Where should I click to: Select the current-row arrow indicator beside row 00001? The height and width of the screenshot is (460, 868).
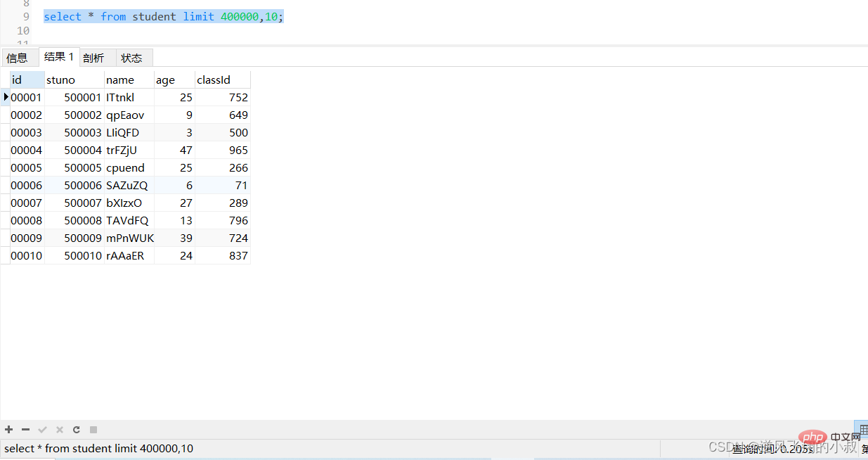(x=6, y=97)
